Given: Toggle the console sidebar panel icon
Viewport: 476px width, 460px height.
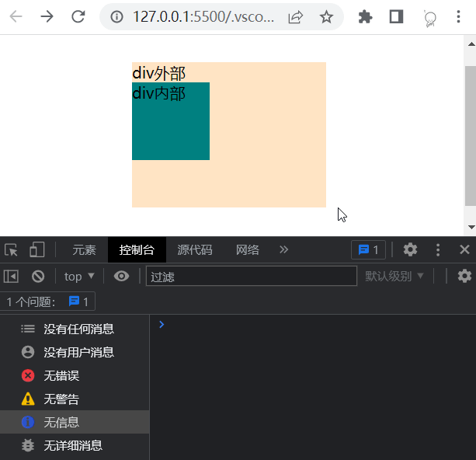Looking at the screenshot, I should (11, 276).
